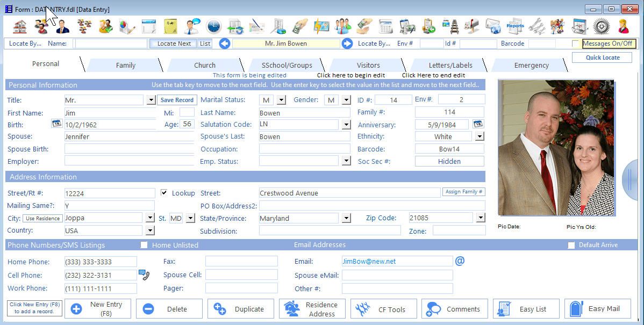Click the two people with checkmark icon
644x325 pixels.
pyautogui.click(x=105, y=27)
